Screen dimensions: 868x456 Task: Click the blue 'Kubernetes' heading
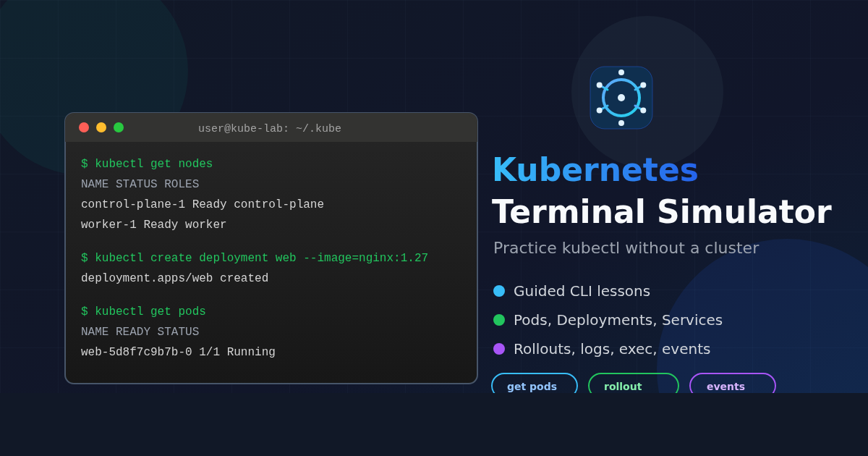point(595,170)
